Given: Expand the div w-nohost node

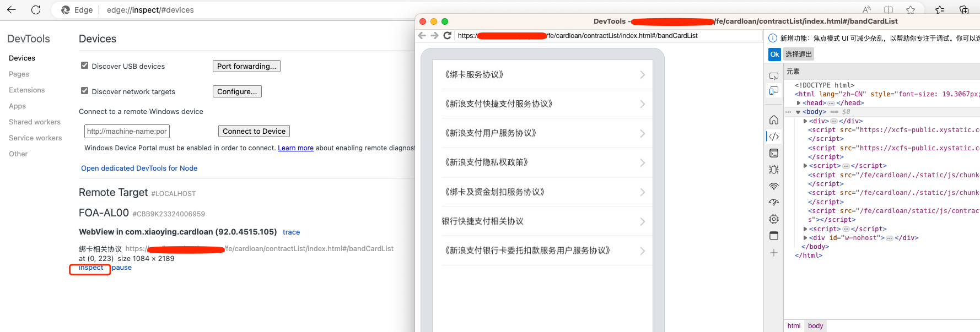Looking at the screenshot, I should tap(805, 238).
